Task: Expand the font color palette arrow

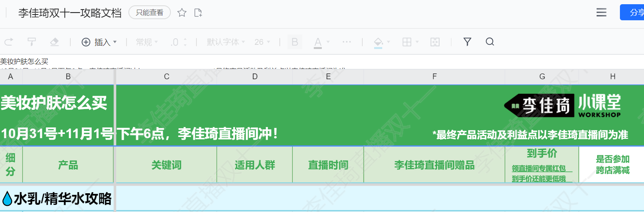Action: [x=328, y=42]
